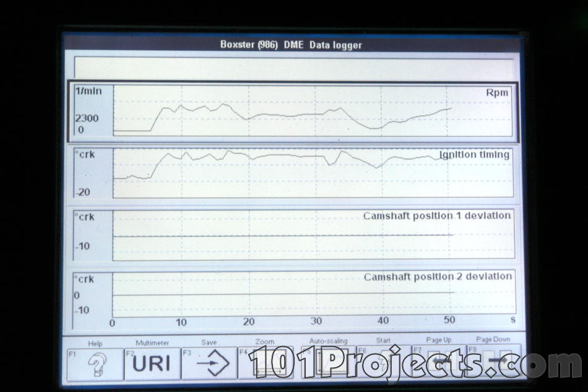Click the 'Boxster (986) DME Data logger' title
Viewport: 588px width, 392px height.
pos(291,45)
